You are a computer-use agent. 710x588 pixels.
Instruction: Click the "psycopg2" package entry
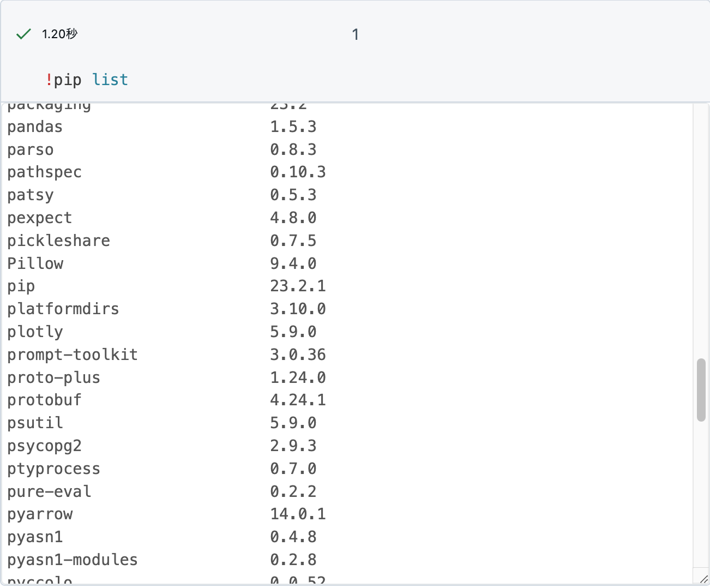tap(44, 445)
